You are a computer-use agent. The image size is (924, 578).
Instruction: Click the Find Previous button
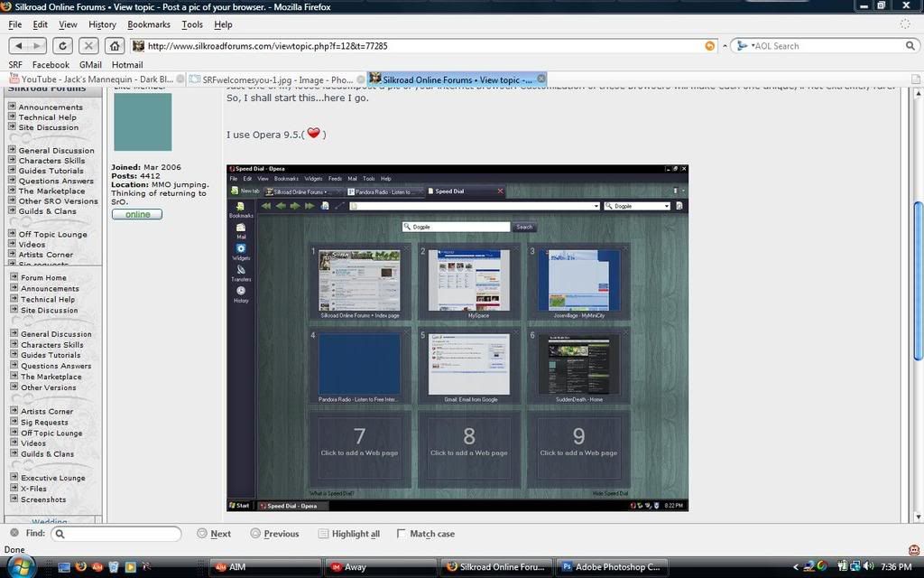(x=274, y=534)
